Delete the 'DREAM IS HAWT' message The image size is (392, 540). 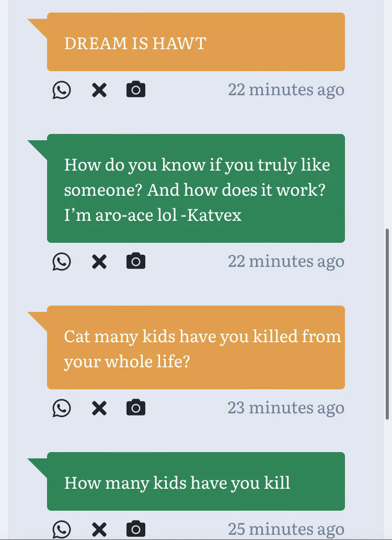tap(99, 90)
